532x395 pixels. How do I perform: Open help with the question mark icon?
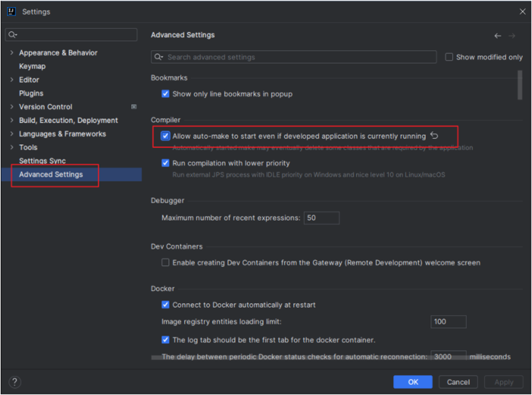tap(15, 382)
